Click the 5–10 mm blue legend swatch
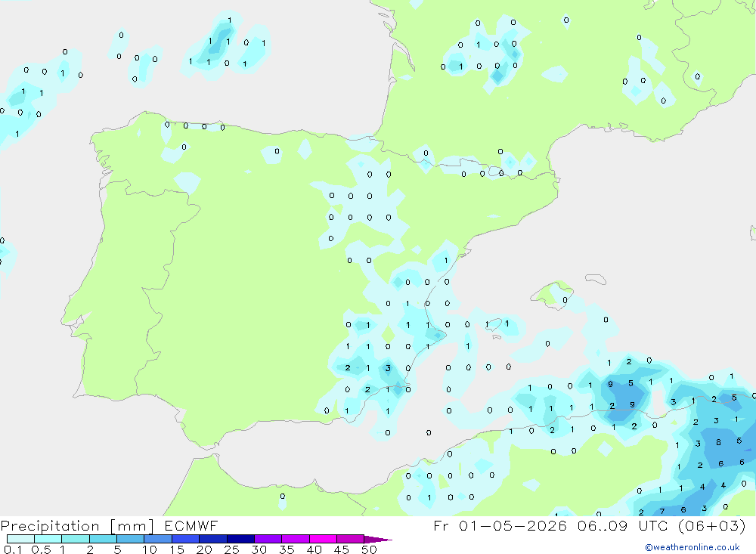The width and height of the screenshot is (756, 554). (131, 539)
